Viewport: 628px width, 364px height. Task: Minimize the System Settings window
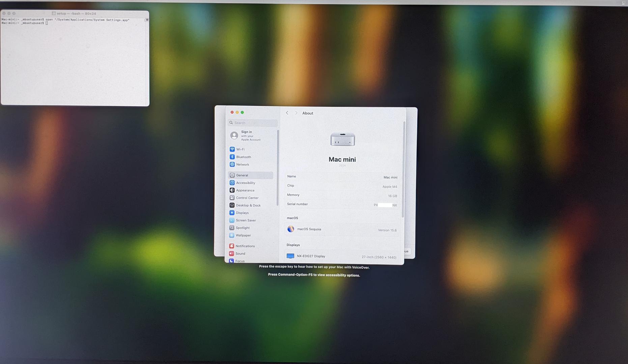[x=237, y=112]
